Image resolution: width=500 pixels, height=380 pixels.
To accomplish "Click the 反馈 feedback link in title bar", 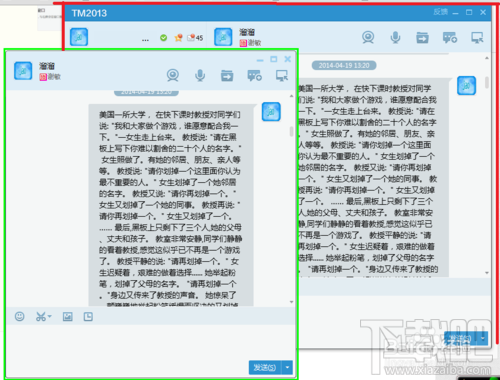I will tap(441, 12).
